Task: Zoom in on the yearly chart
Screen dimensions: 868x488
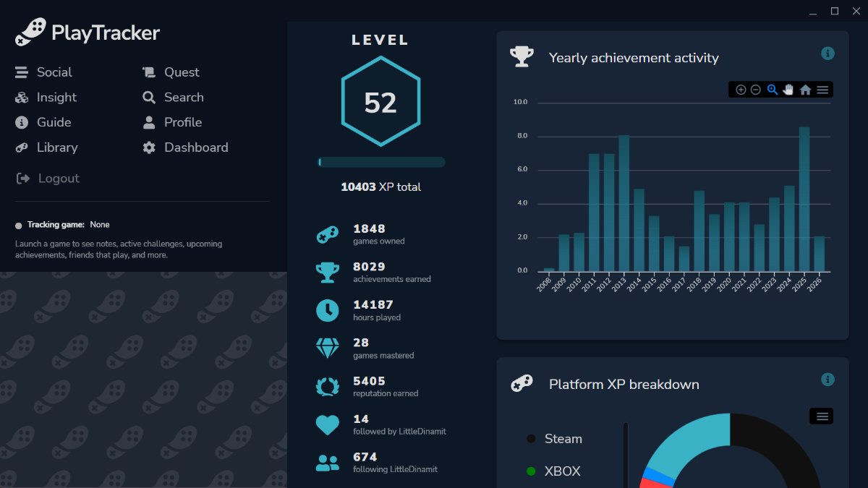Action: (741, 90)
